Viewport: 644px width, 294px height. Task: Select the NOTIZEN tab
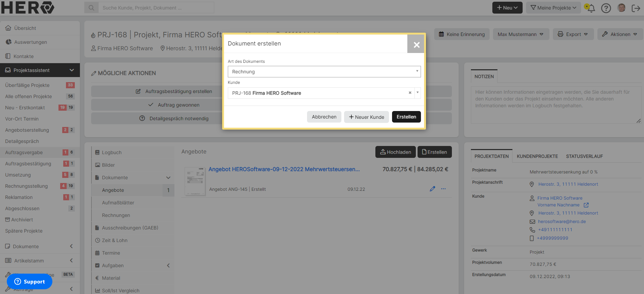coord(484,76)
